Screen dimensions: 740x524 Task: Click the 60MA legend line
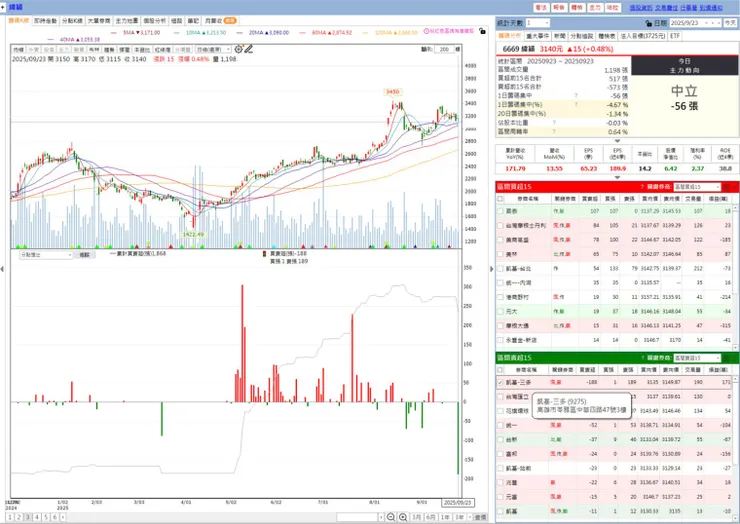point(325,33)
